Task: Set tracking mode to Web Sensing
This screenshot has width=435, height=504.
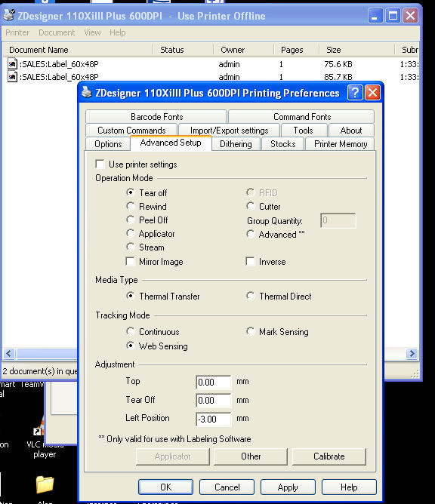Action: (x=130, y=346)
